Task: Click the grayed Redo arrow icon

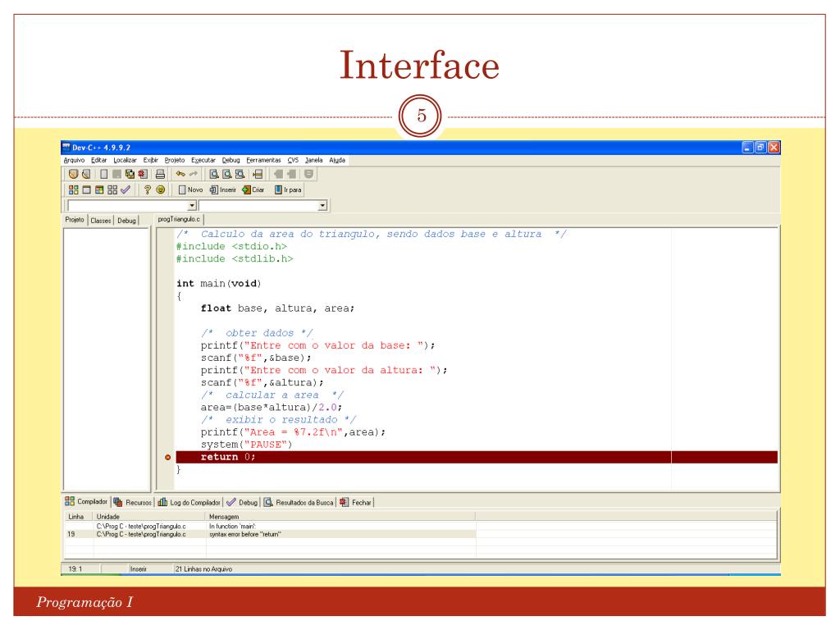Action: 194,174
